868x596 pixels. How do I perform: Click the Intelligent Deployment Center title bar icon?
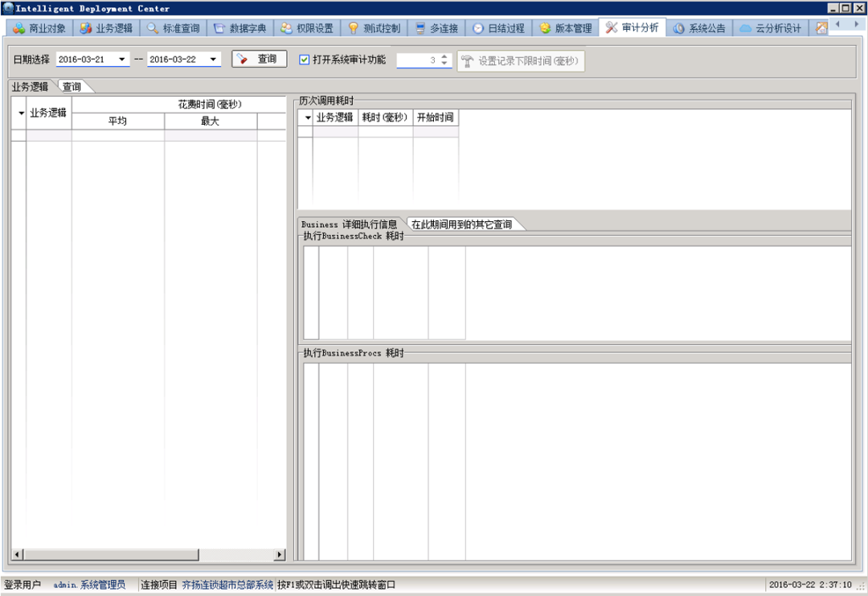pyautogui.click(x=8, y=8)
